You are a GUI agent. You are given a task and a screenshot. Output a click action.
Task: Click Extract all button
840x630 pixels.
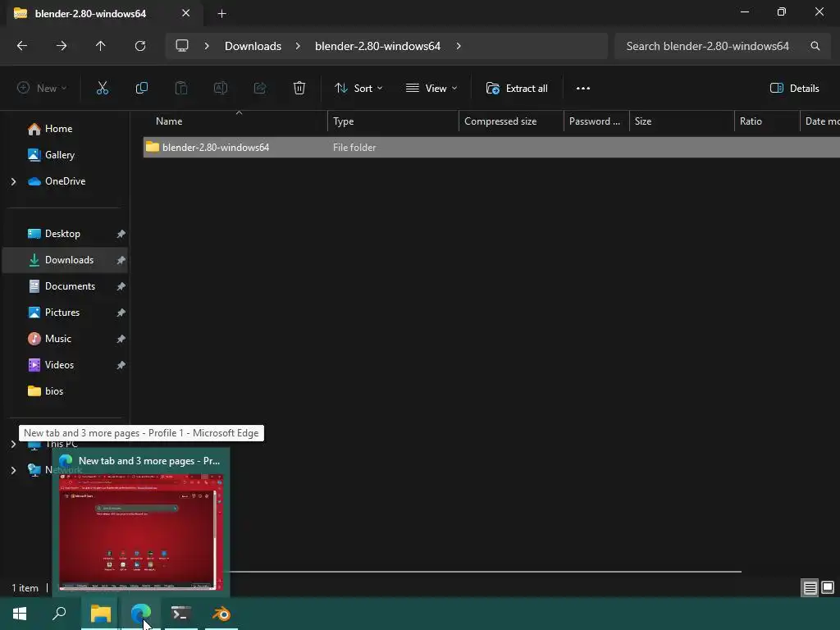(x=517, y=89)
